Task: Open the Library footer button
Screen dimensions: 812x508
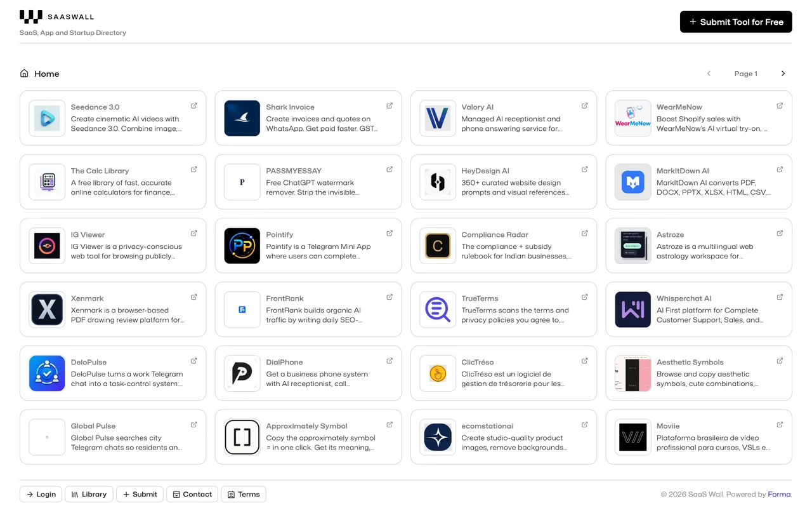Action: tap(89, 495)
